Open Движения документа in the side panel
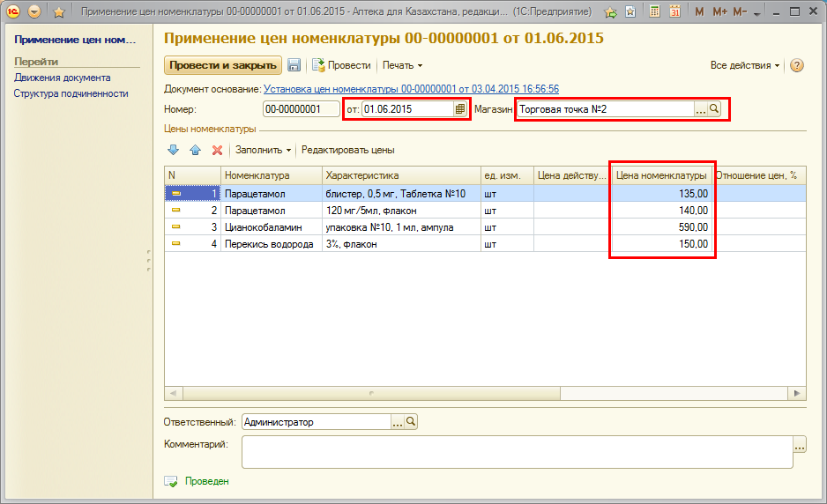Image resolution: width=827 pixels, height=504 pixels. coord(62,78)
